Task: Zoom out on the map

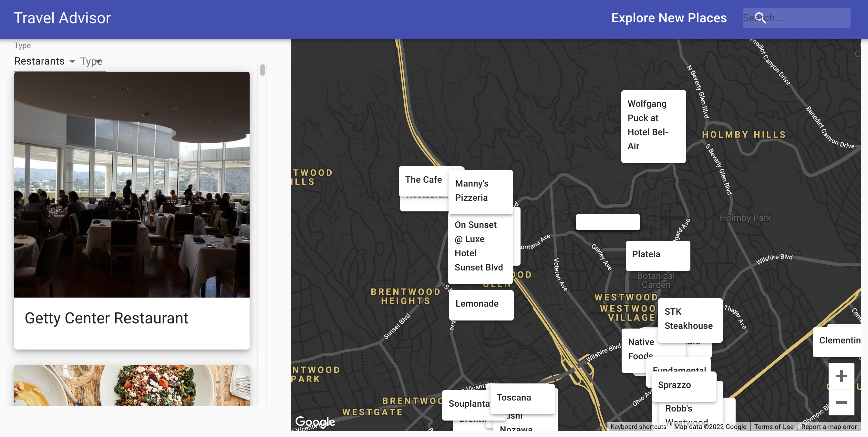Action: (841, 402)
